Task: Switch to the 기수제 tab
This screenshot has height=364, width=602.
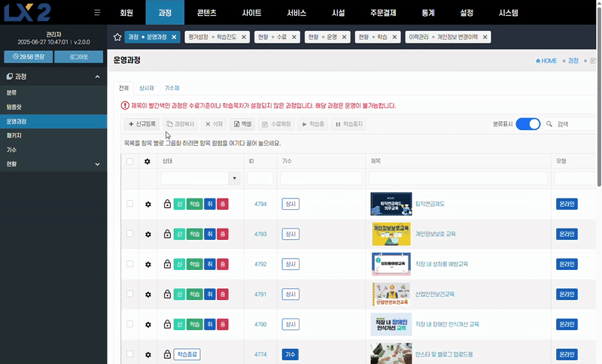Action: (x=172, y=88)
